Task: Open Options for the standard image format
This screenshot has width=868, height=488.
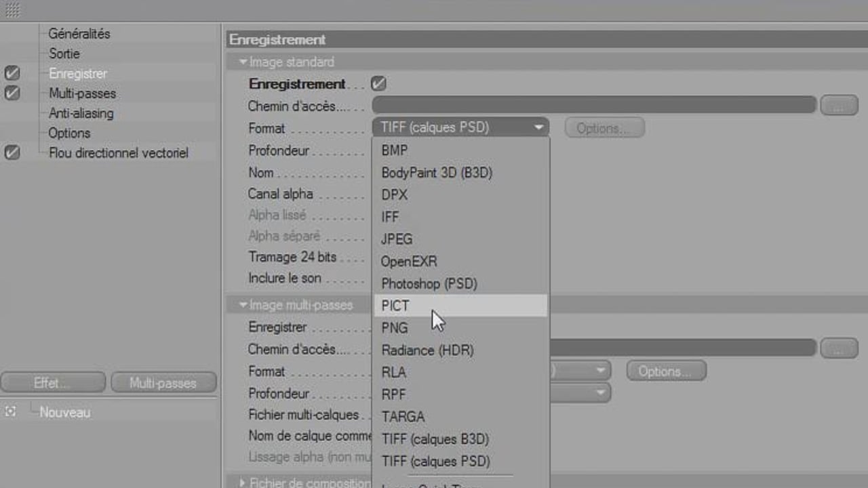Action: pos(604,127)
